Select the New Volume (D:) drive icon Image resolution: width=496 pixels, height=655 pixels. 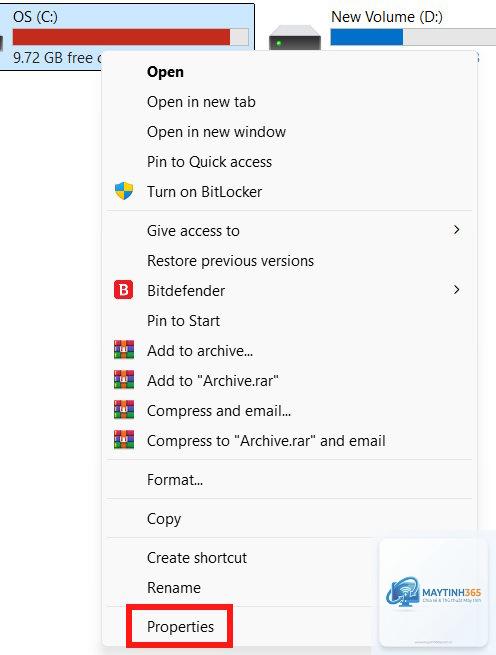tap(295, 38)
